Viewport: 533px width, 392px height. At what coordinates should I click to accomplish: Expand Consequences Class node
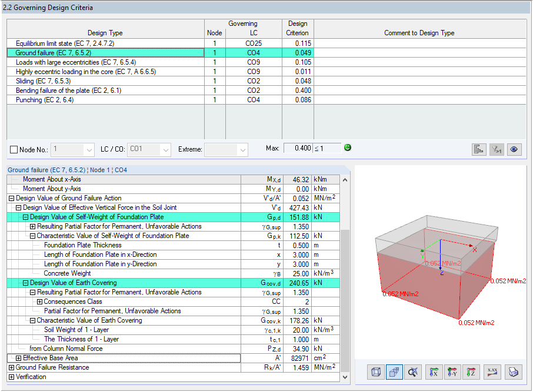tap(39, 302)
